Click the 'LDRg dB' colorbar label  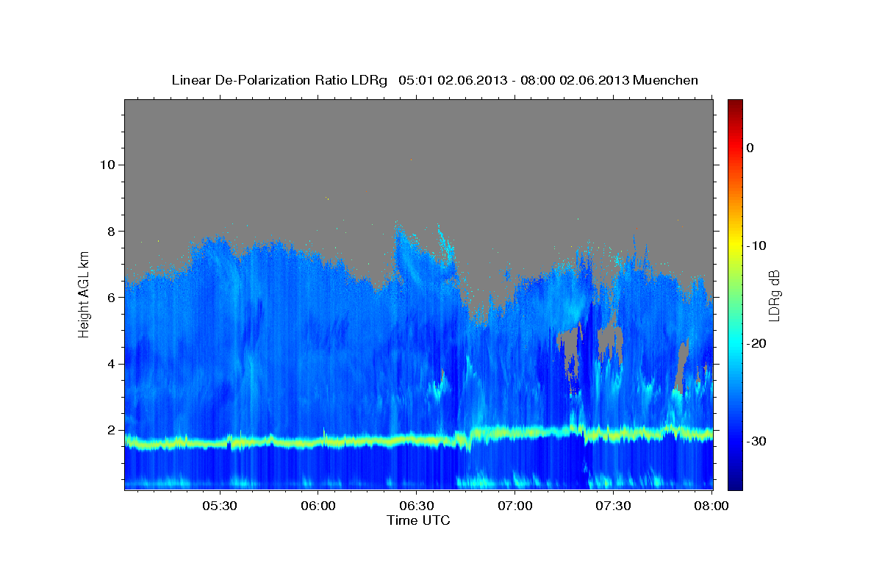pyautogui.click(x=774, y=295)
